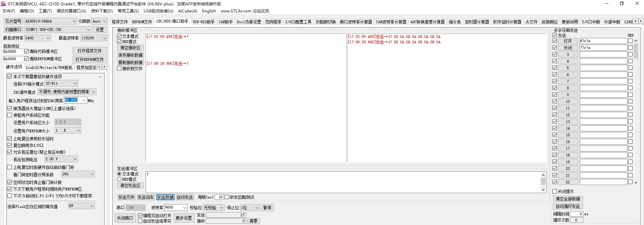Click down arrow of multi-string list scrollbar

click(x=636, y=183)
